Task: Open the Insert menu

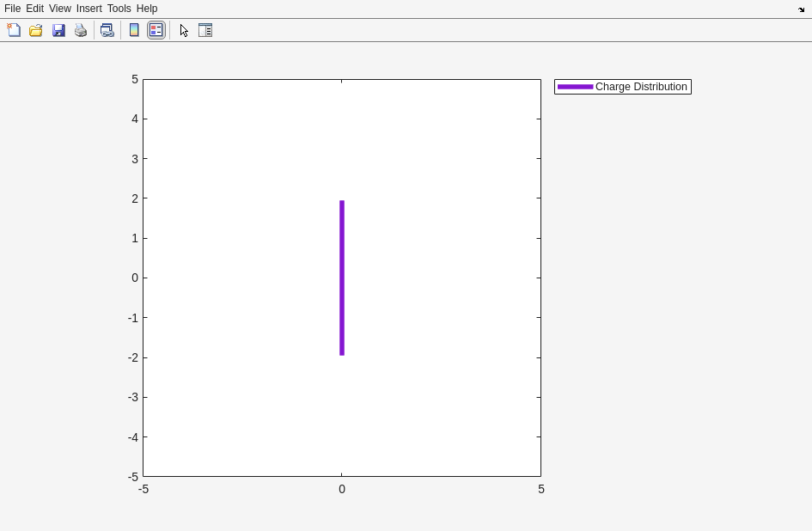Action: pyautogui.click(x=89, y=9)
